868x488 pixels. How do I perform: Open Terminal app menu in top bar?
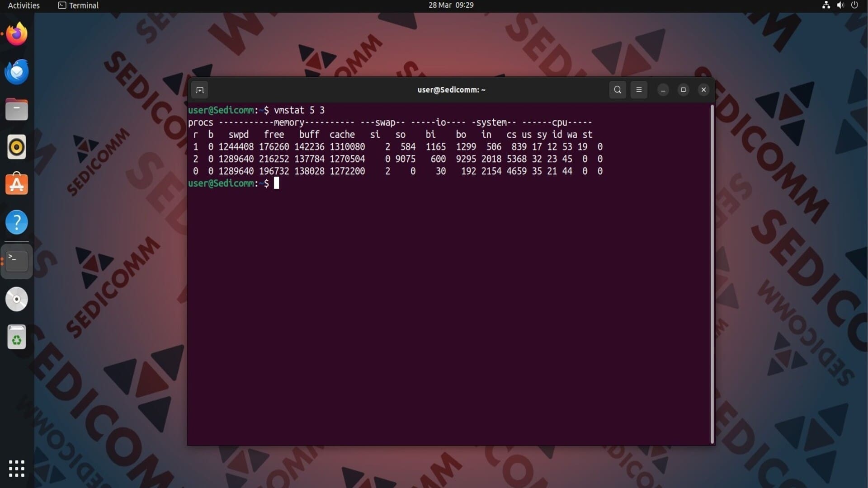click(x=79, y=5)
